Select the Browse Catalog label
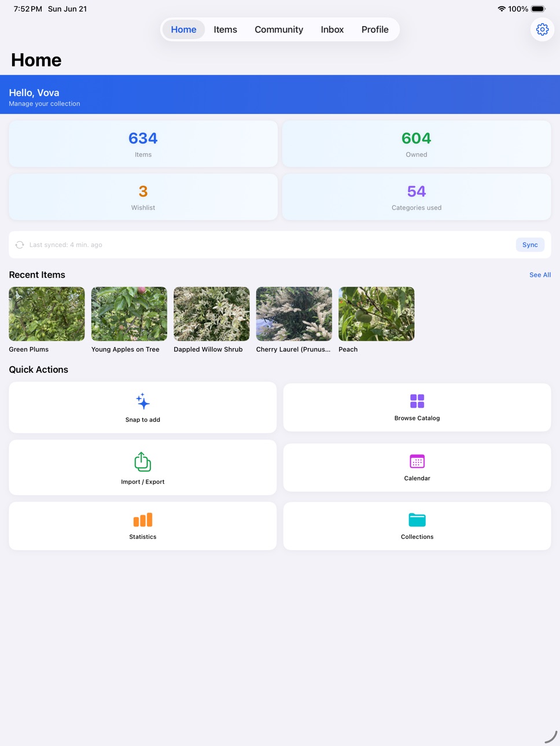Screen dimensions: 560x746 click(x=417, y=418)
